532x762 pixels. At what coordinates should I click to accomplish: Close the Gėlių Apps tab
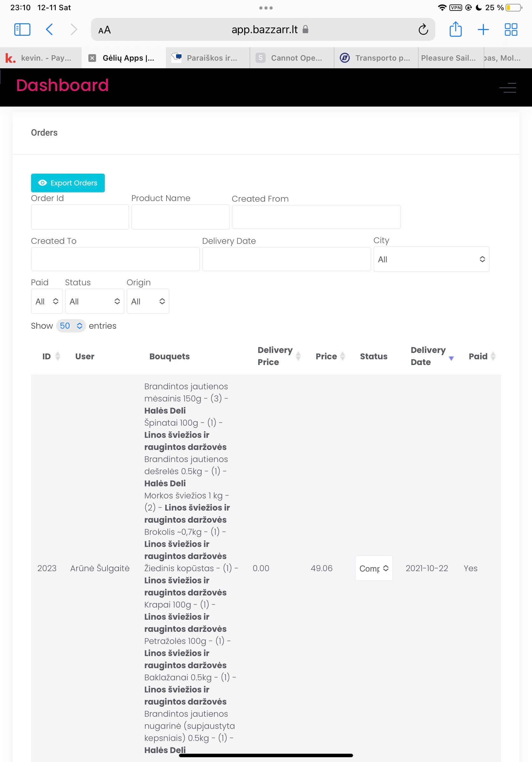(92, 58)
